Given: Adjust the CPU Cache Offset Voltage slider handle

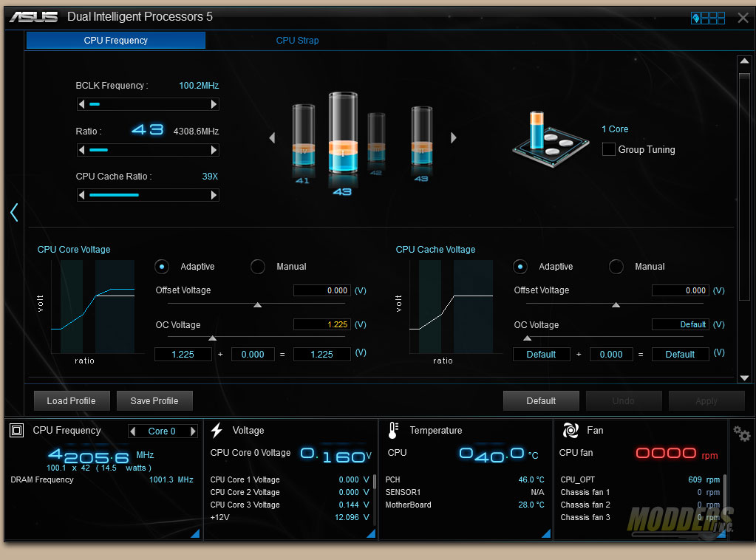Looking at the screenshot, I should pos(616,304).
